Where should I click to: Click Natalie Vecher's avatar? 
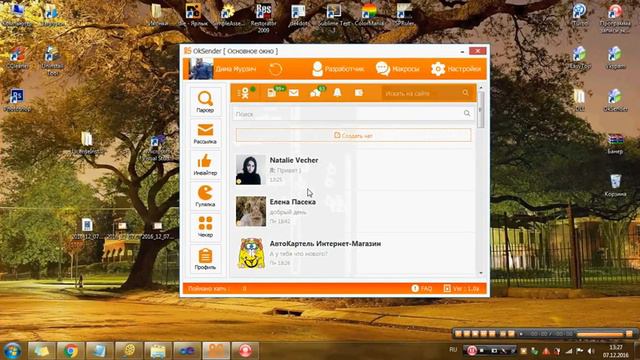pyautogui.click(x=251, y=170)
